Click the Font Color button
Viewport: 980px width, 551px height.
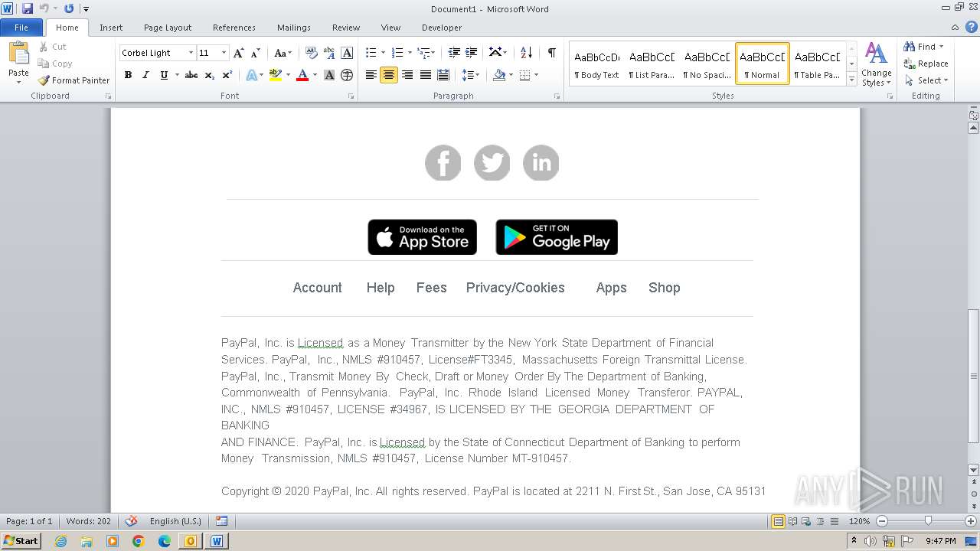[x=302, y=75]
